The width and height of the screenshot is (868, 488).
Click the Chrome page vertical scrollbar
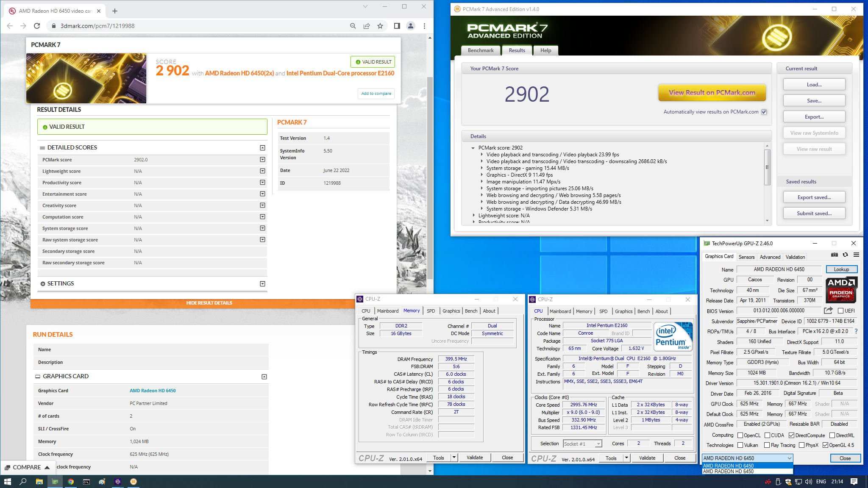click(430, 178)
